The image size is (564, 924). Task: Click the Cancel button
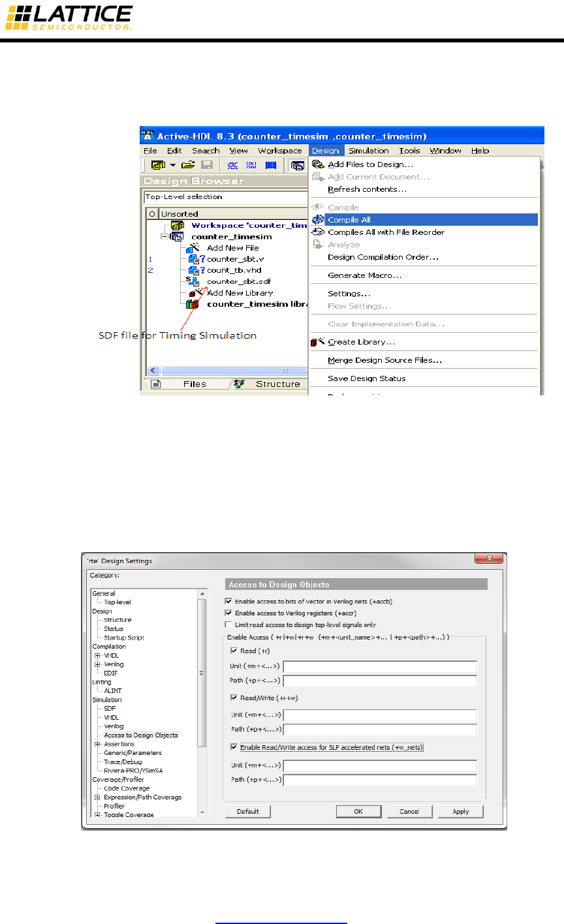click(409, 811)
